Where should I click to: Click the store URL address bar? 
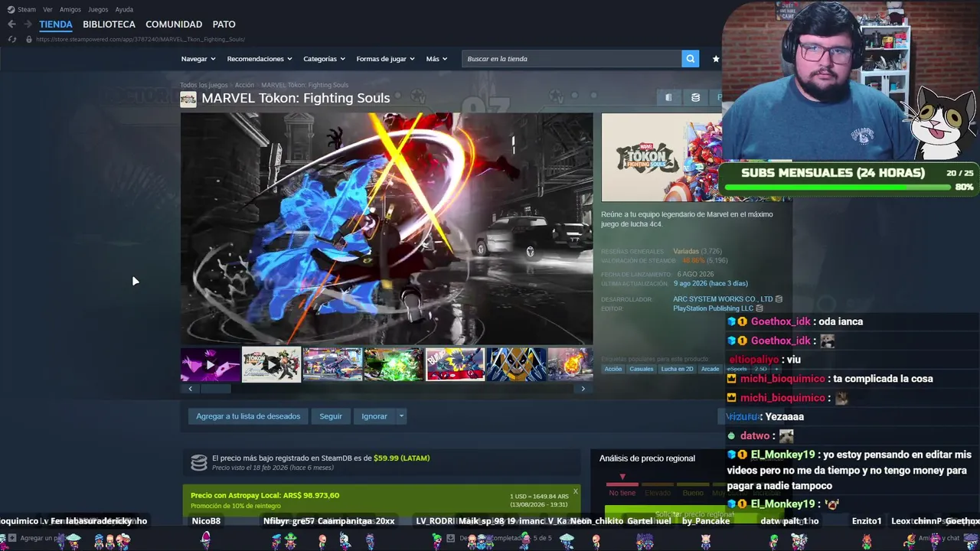140,39
